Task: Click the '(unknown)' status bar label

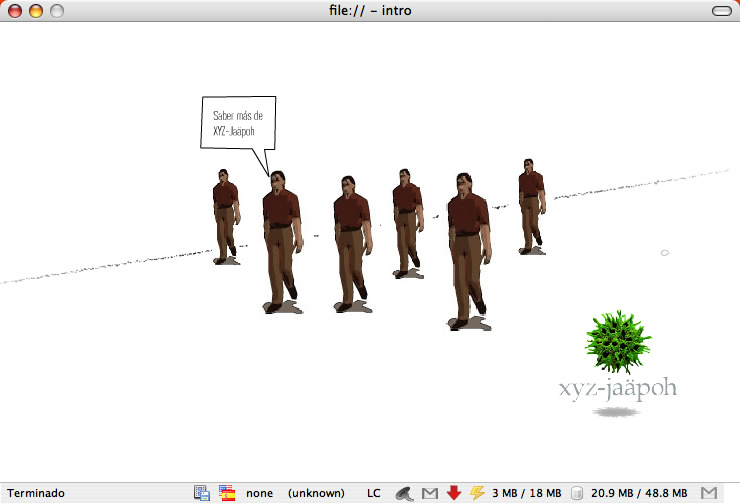Action: click(316, 493)
